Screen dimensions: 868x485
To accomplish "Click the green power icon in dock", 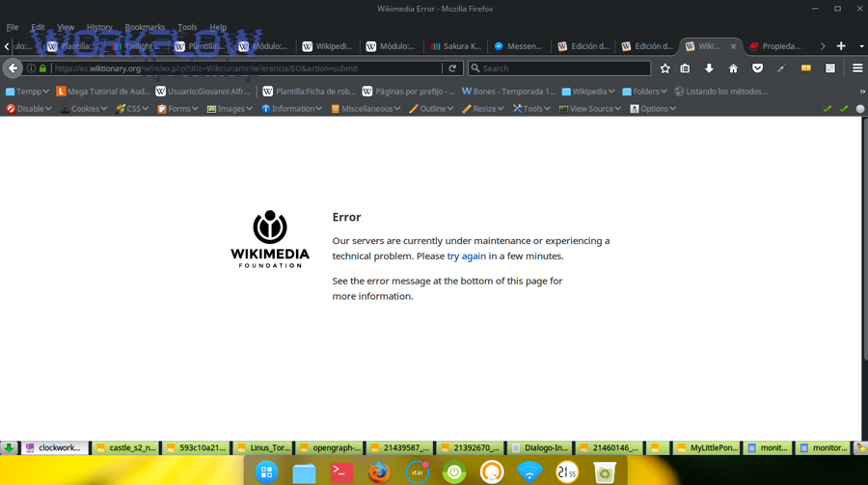I will coord(454,472).
